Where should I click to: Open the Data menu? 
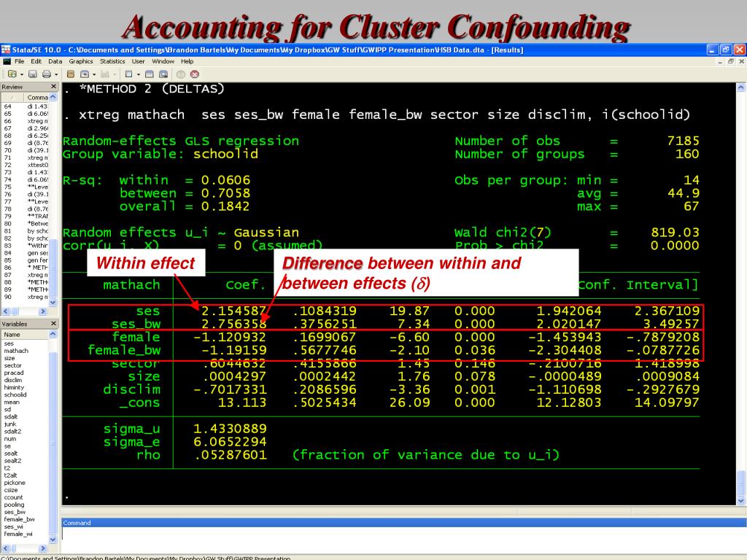[x=55, y=61]
